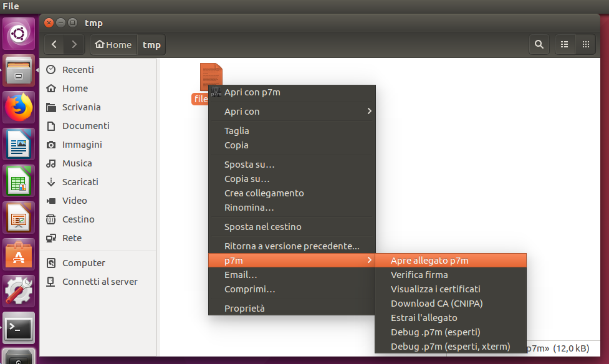Open LibreOffice Calc from the dock
Image resolution: width=609 pixels, height=364 pixels.
point(19,181)
